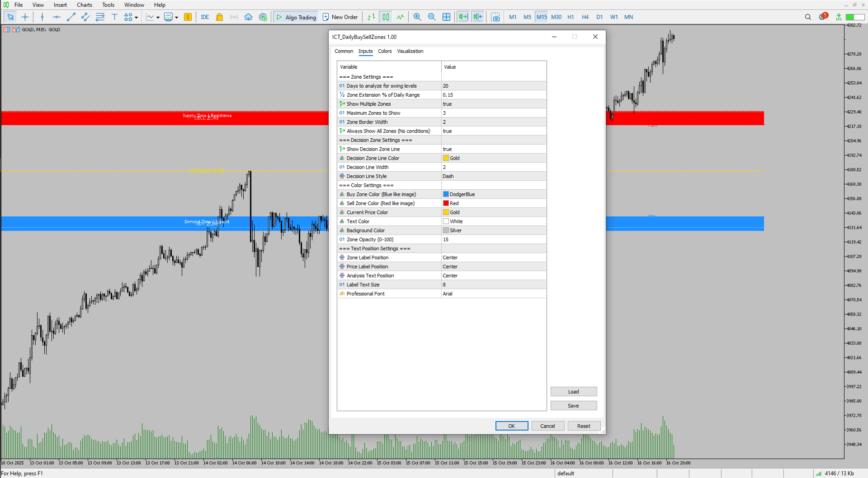Switch chart to candlestick view
Screen dimensions: 868x478
click(x=386, y=17)
